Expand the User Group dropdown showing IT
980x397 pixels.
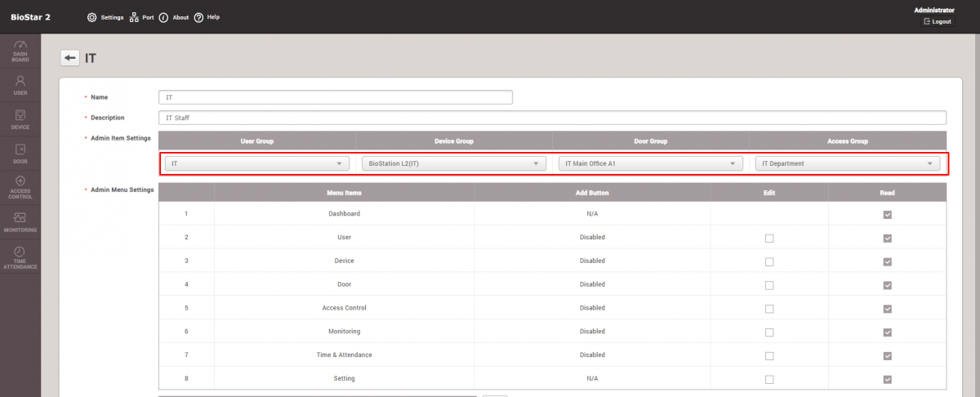tap(257, 163)
